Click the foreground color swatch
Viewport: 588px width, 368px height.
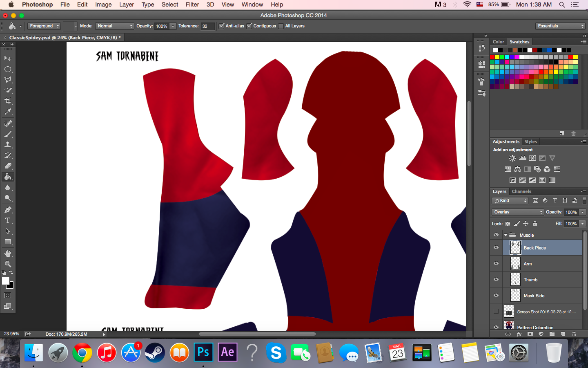pos(5,281)
